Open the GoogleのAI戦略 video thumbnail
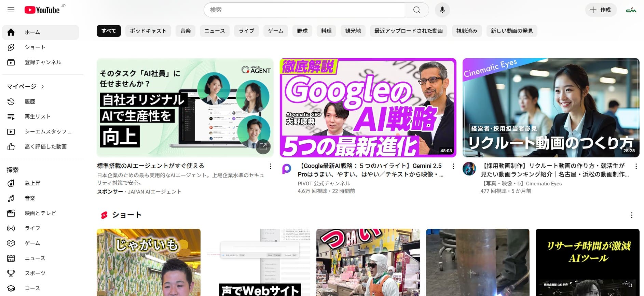644x296 pixels. 368,108
